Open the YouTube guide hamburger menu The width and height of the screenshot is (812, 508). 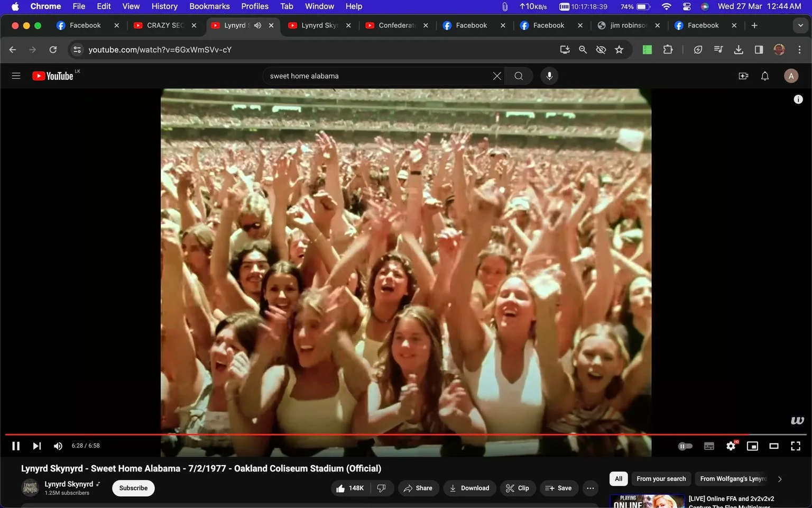16,76
